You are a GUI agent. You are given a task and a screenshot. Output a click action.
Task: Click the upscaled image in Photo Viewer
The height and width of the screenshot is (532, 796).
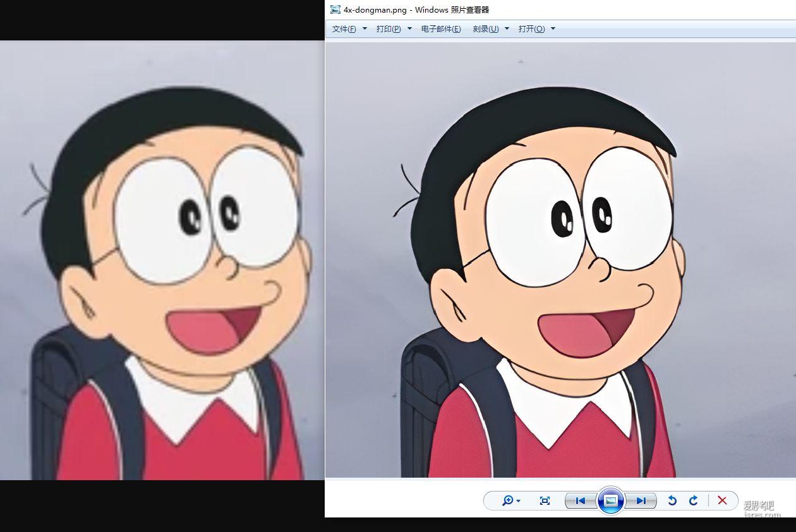click(x=560, y=260)
